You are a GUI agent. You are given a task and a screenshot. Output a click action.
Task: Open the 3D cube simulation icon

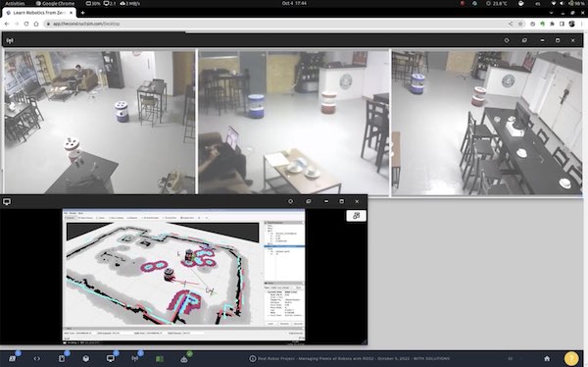86,358
